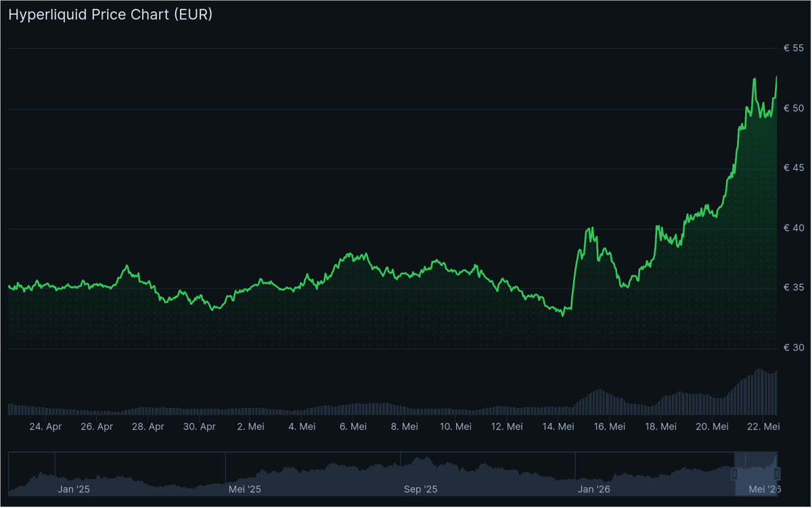The image size is (812, 508).
Task: Click the '28. Apr' date label
Action: (x=148, y=427)
